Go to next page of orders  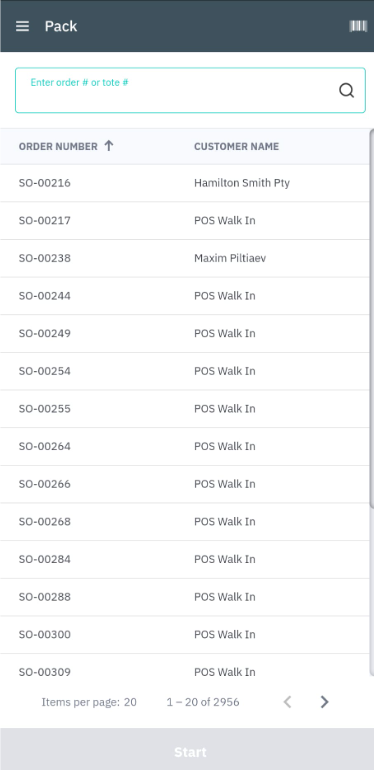pos(324,702)
